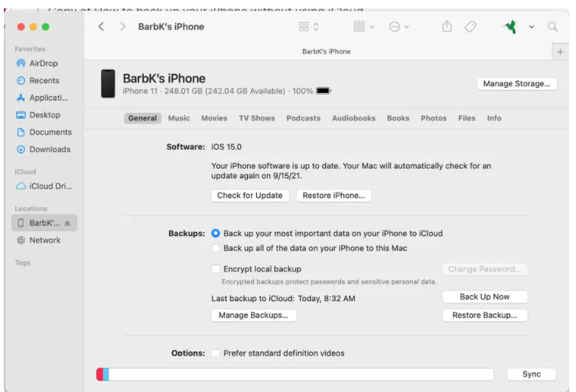Switch to the Photos tab
Viewport: 576px width, 392px height.
[434, 118]
